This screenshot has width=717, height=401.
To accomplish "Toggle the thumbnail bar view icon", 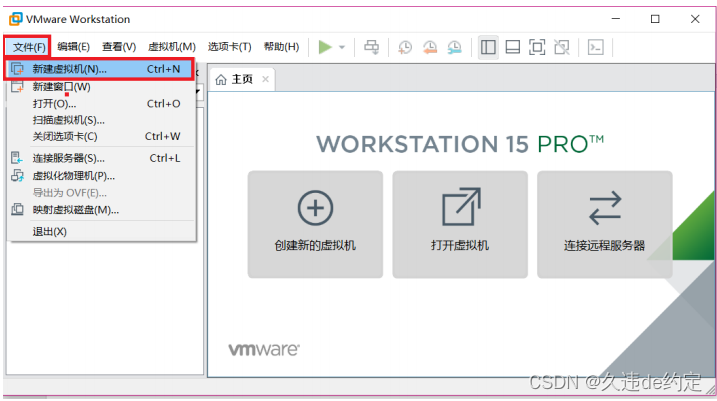I will pyautogui.click(x=513, y=47).
